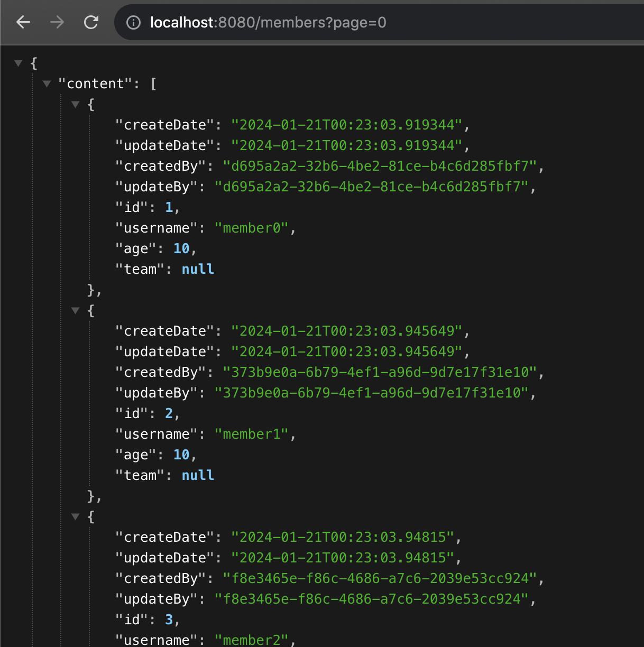Select createdBy value starting f8e3465e
The width and height of the screenshot is (644, 647).
click(x=380, y=578)
